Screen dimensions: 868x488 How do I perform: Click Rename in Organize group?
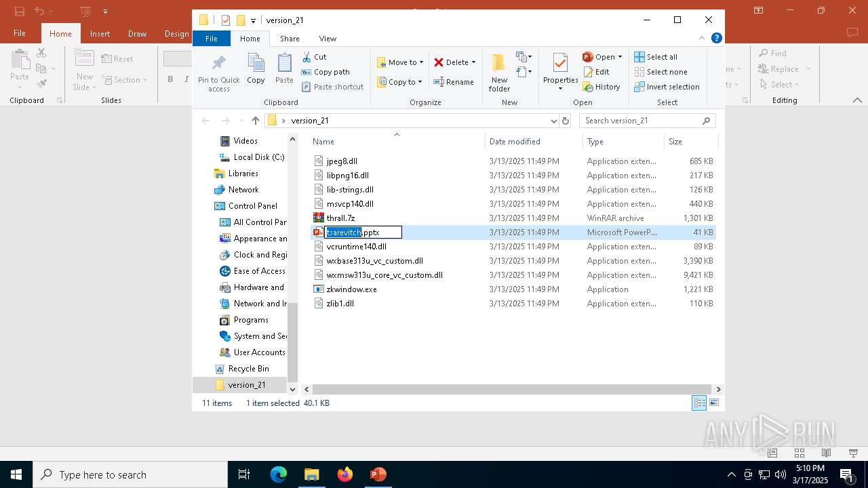(454, 82)
